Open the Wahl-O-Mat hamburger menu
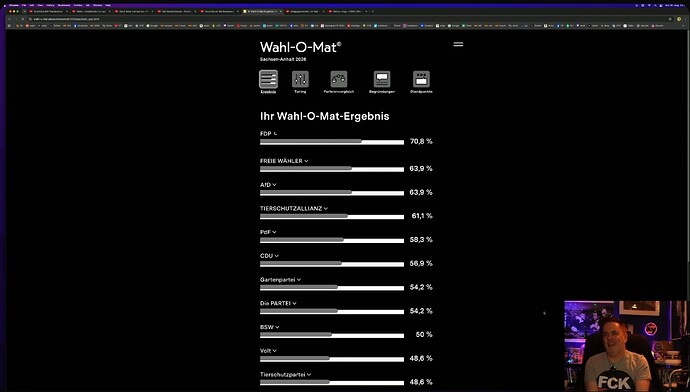690x392 pixels. tap(458, 44)
